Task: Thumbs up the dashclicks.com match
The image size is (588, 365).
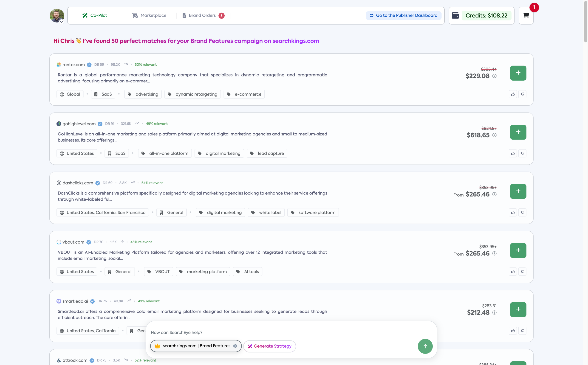Action: [513, 213]
